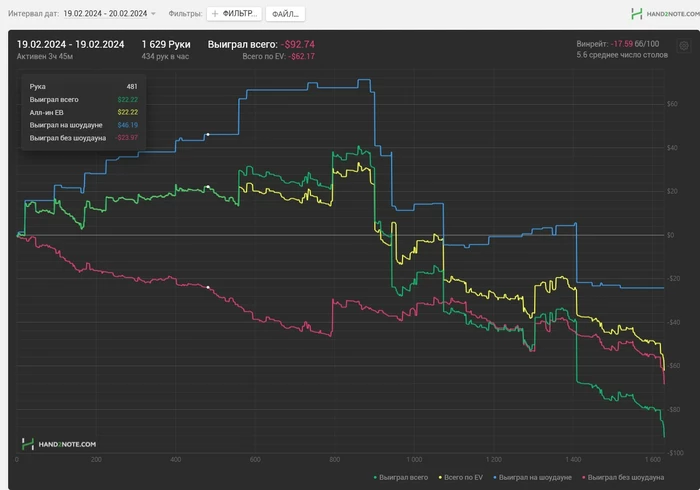The height and width of the screenshot is (490, 700).
Task: Click the Всего по EV -$62.17 value
Action: pyautogui.click(x=279, y=56)
